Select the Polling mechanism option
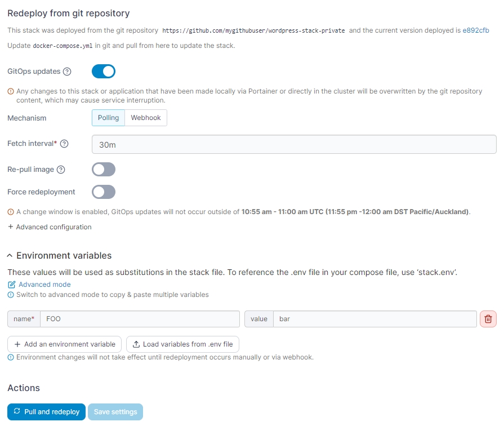 [108, 118]
